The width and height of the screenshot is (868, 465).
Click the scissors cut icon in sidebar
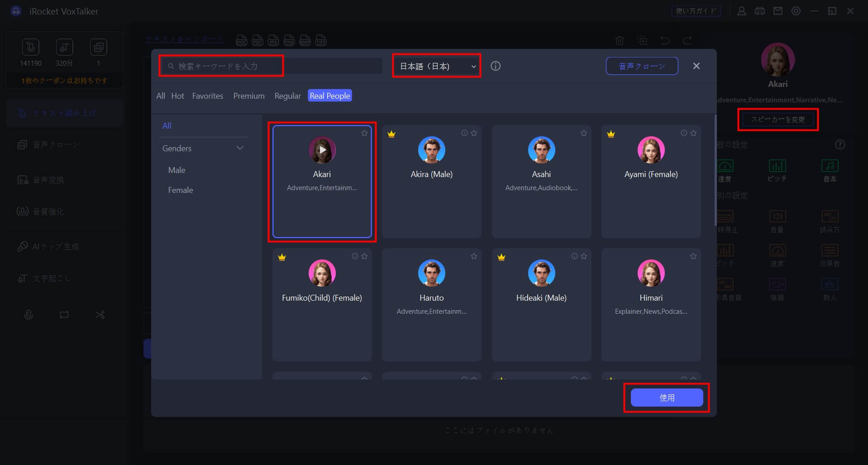pyautogui.click(x=100, y=315)
